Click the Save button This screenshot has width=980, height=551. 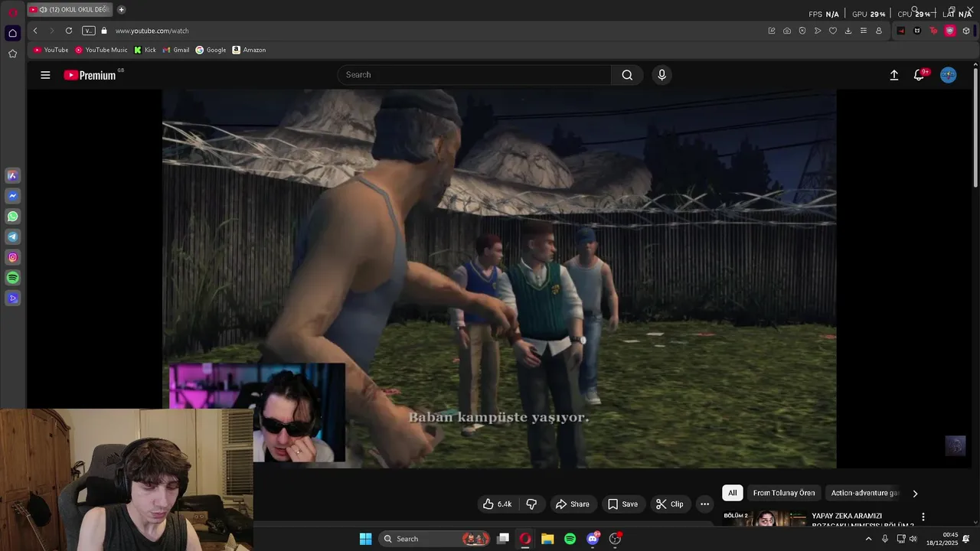622,504
